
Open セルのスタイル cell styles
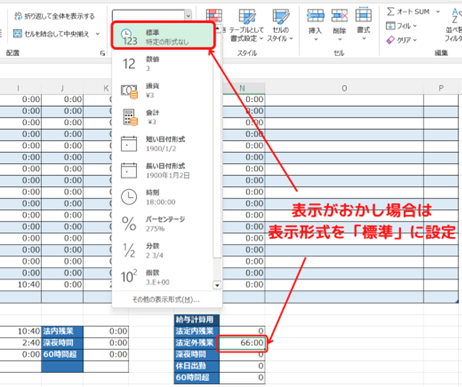click(281, 26)
